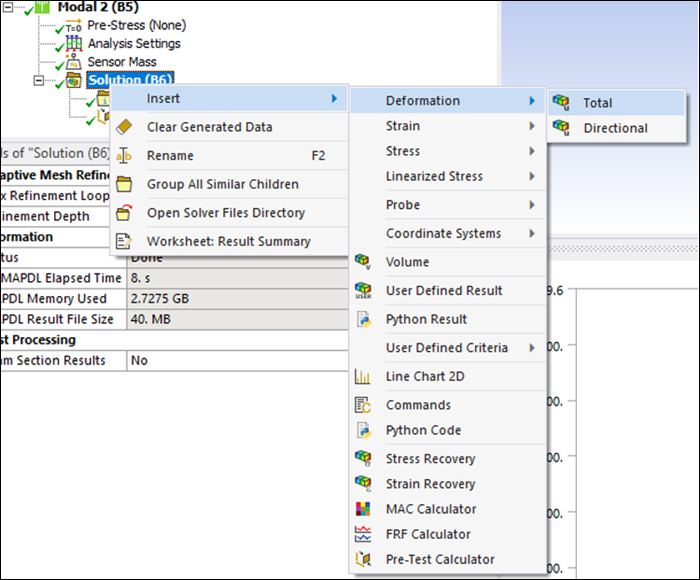700x580 pixels.
Task: Click the MAC Calculator icon
Action: point(364,509)
